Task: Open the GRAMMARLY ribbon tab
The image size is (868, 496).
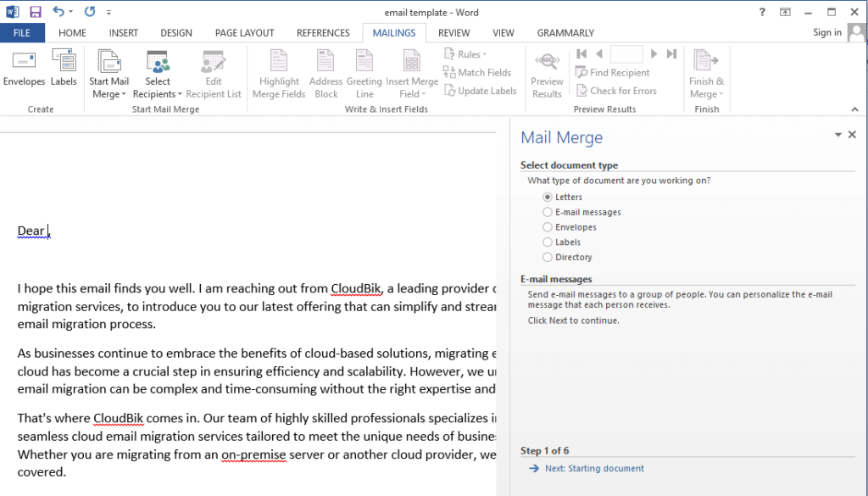Action: click(565, 32)
